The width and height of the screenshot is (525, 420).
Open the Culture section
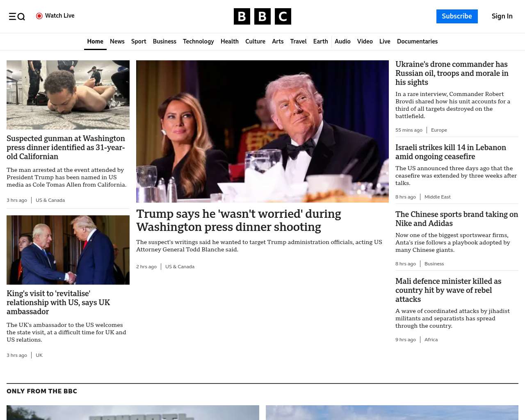[255, 41]
